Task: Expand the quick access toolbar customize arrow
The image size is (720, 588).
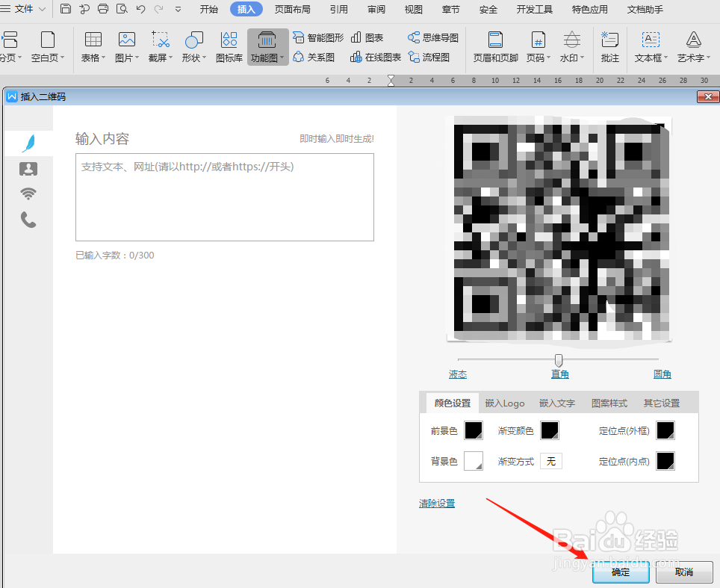Action: point(179,9)
